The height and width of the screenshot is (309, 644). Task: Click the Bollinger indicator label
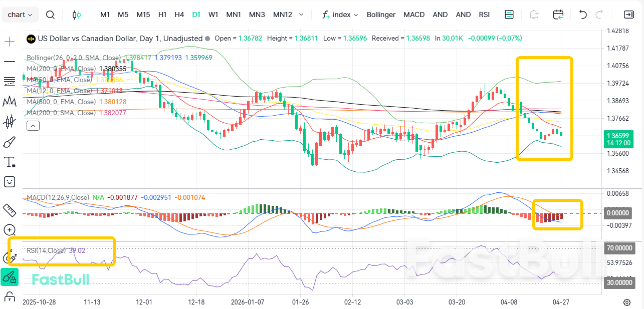[381, 15]
